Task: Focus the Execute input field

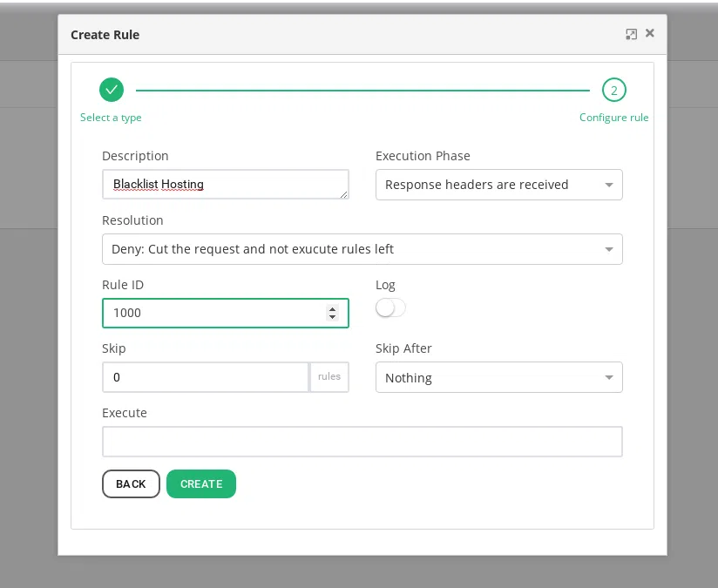Action: [362, 442]
